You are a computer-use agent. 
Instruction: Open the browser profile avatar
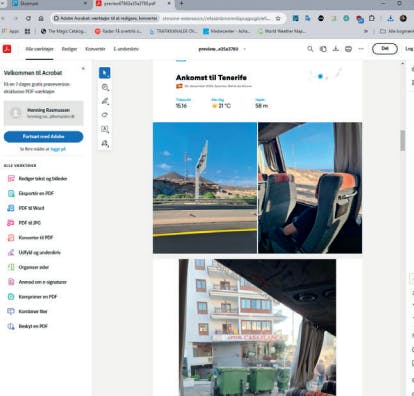tap(403, 19)
